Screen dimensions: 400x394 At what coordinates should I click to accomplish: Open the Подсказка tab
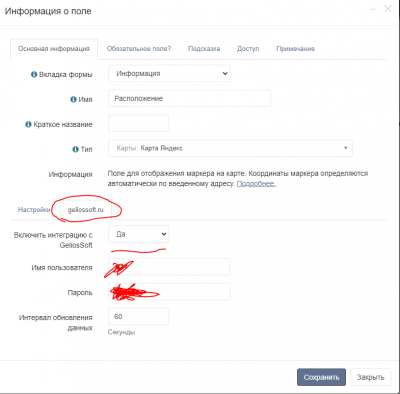point(204,49)
